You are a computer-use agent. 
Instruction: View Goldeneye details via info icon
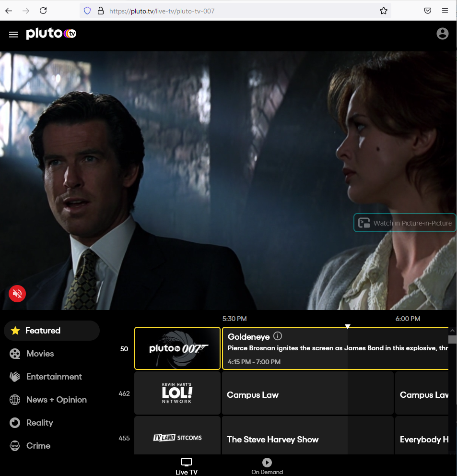[278, 336]
